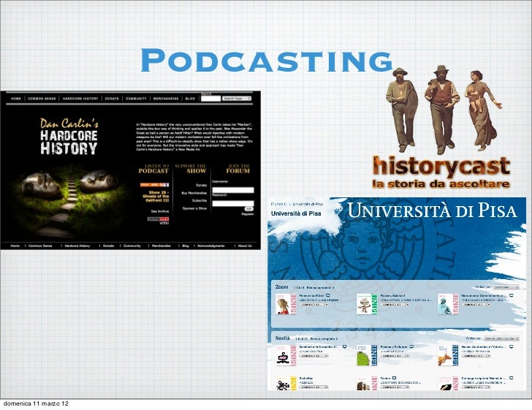
Task: Open the yellow cover with black figure
Action: coord(286,383)
